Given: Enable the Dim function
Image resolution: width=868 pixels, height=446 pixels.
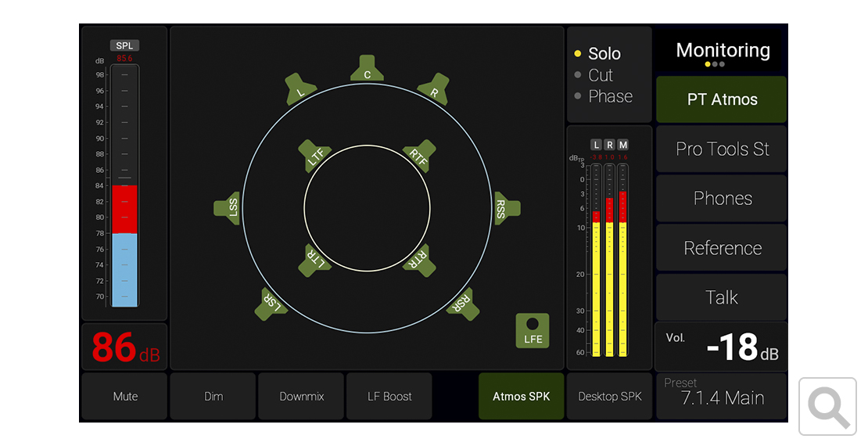Looking at the screenshot, I should [213, 397].
